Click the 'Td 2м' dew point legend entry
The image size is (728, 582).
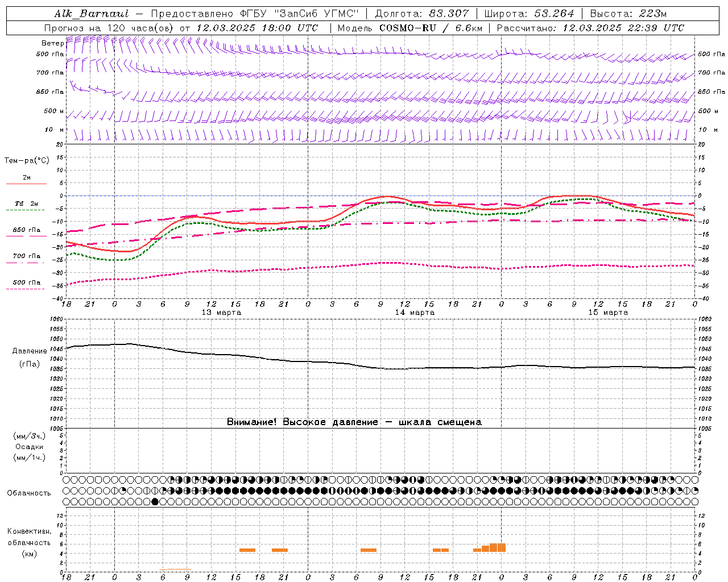coord(26,203)
